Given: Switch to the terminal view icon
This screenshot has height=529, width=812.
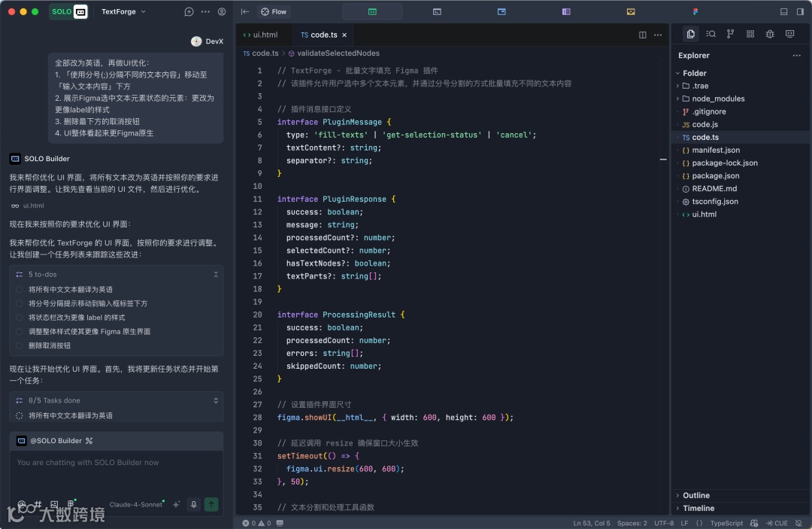Looking at the screenshot, I should click(x=437, y=11).
